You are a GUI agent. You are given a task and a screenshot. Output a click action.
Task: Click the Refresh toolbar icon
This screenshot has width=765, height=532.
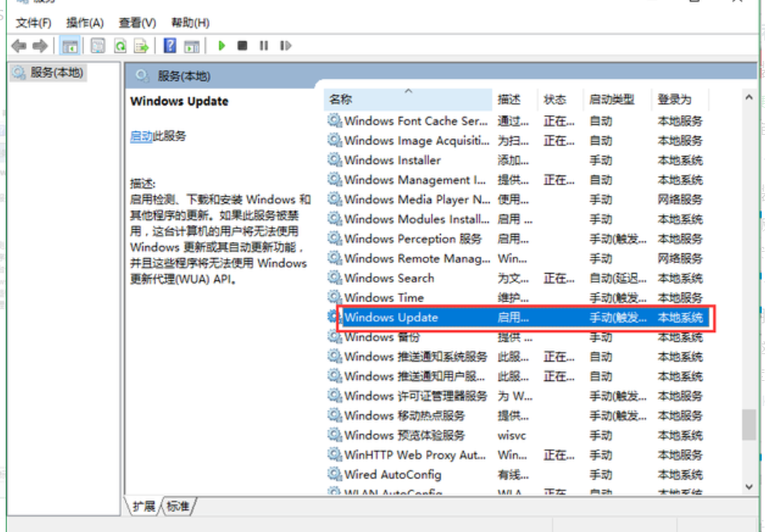tap(120, 46)
